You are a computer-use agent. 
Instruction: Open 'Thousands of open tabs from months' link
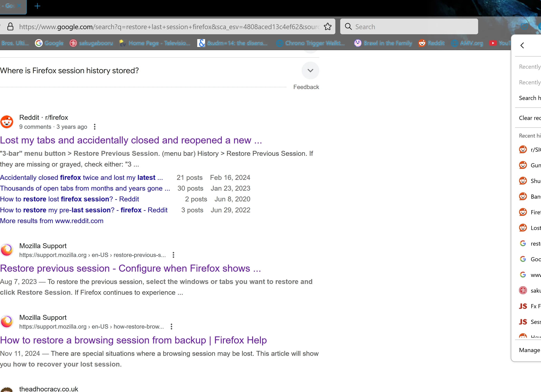[x=85, y=188]
